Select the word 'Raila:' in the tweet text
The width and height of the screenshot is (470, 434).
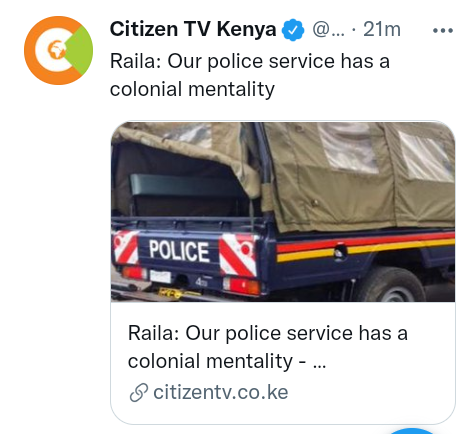136,62
